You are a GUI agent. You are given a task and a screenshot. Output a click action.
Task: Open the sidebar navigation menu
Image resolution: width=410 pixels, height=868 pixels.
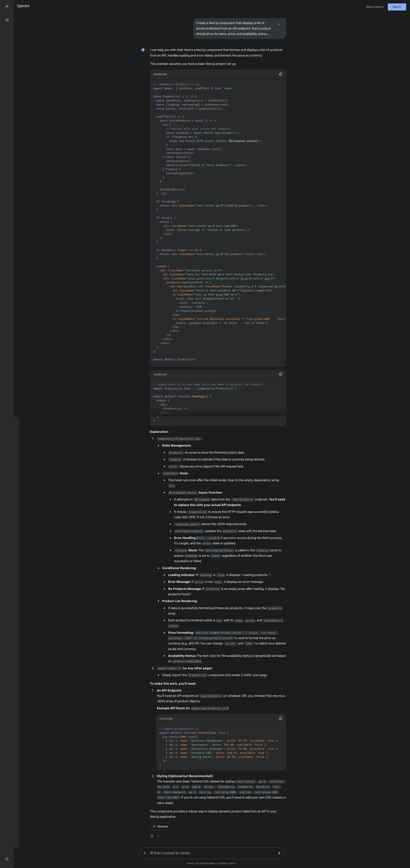(x=7, y=6)
